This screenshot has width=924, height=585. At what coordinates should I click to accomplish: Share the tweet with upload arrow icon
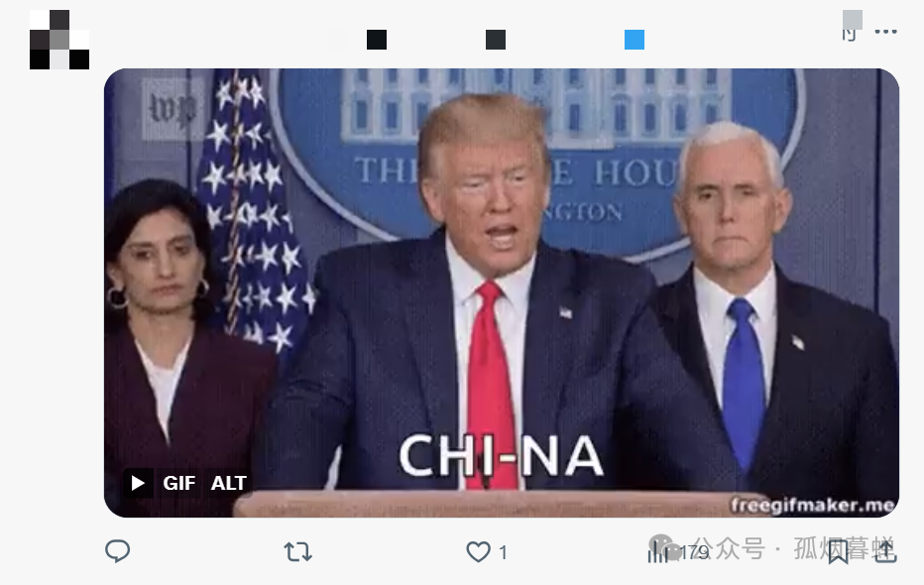tap(885, 552)
